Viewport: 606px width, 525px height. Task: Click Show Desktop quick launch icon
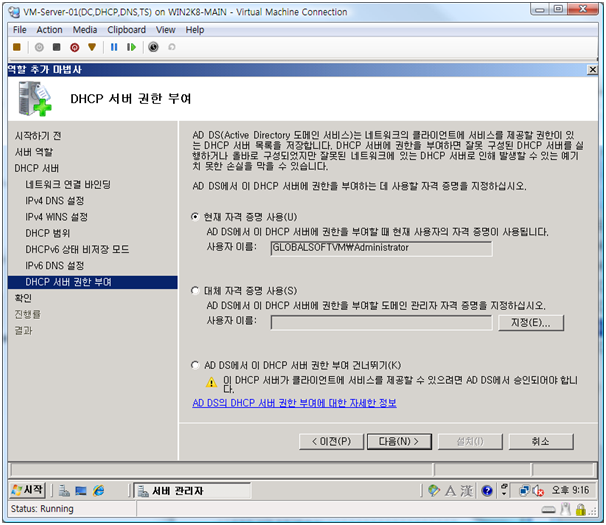81,491
